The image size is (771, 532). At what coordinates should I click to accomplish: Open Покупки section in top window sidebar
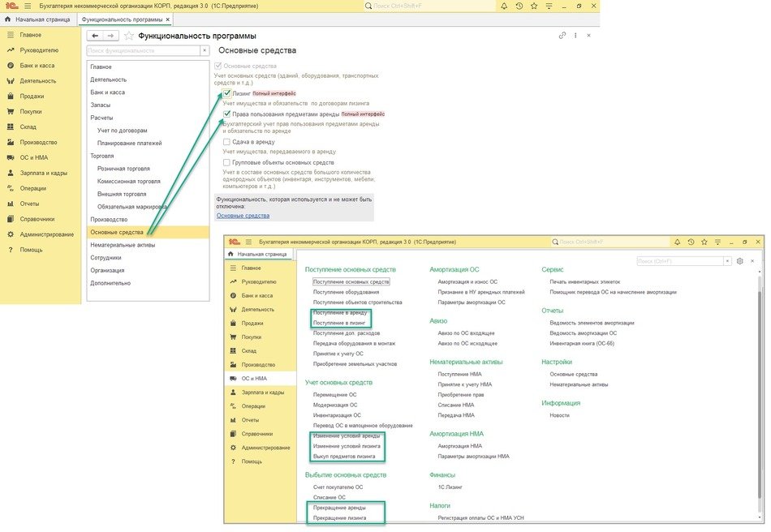(x=31, y=111)
